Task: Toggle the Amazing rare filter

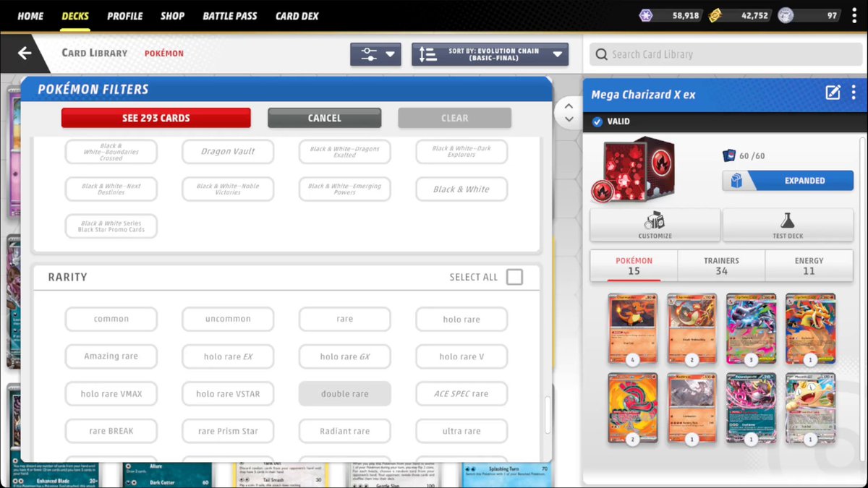Action: click(x=111, y=356)
